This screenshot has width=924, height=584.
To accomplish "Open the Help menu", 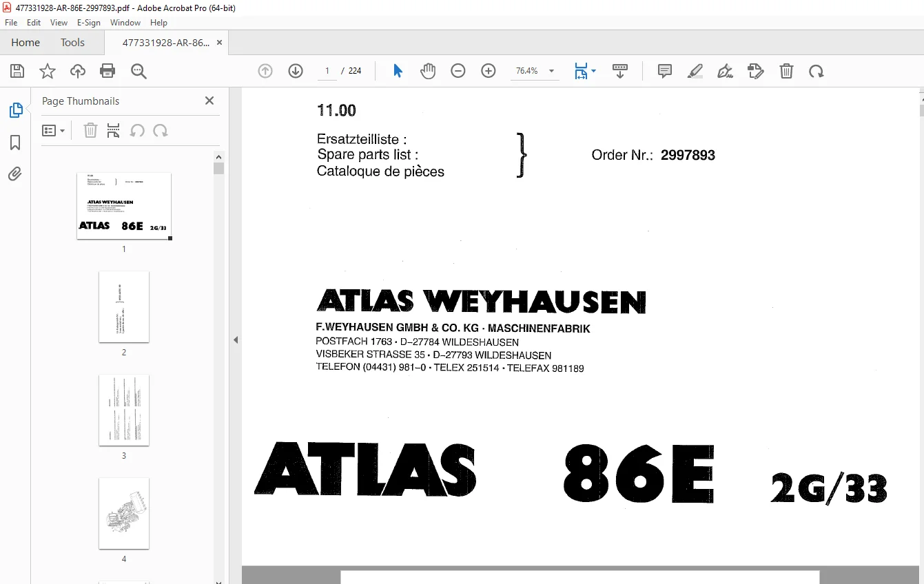I will pyautogui.click(x=158, y=23).
